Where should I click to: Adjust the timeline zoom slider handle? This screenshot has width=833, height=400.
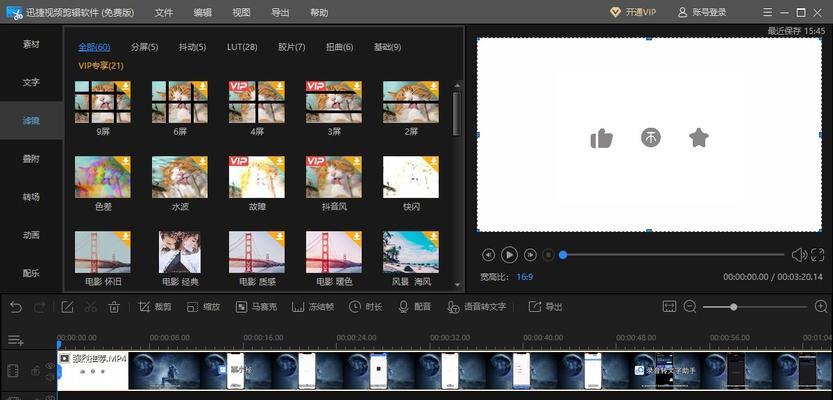coord(733,307)
